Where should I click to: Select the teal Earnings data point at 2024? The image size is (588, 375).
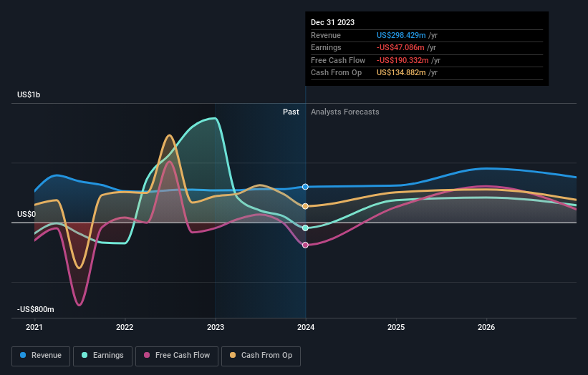(305, 228)
